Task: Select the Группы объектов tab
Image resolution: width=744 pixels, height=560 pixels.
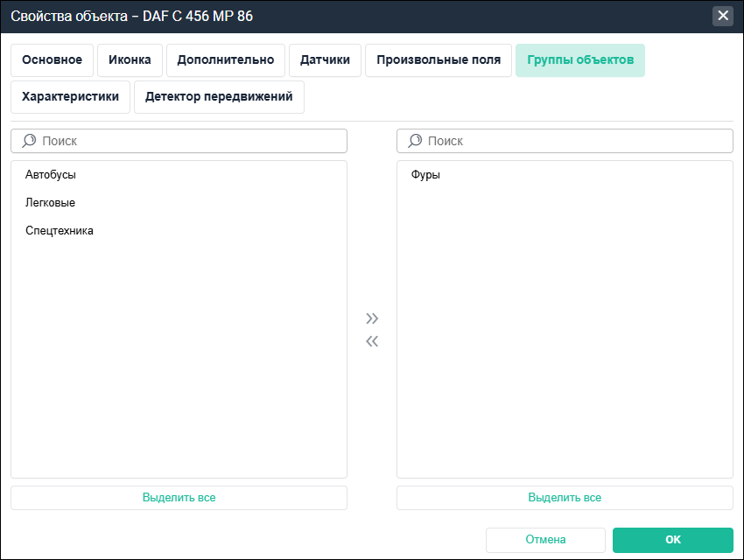Action: pyautogui.click(x=579, y=60)
